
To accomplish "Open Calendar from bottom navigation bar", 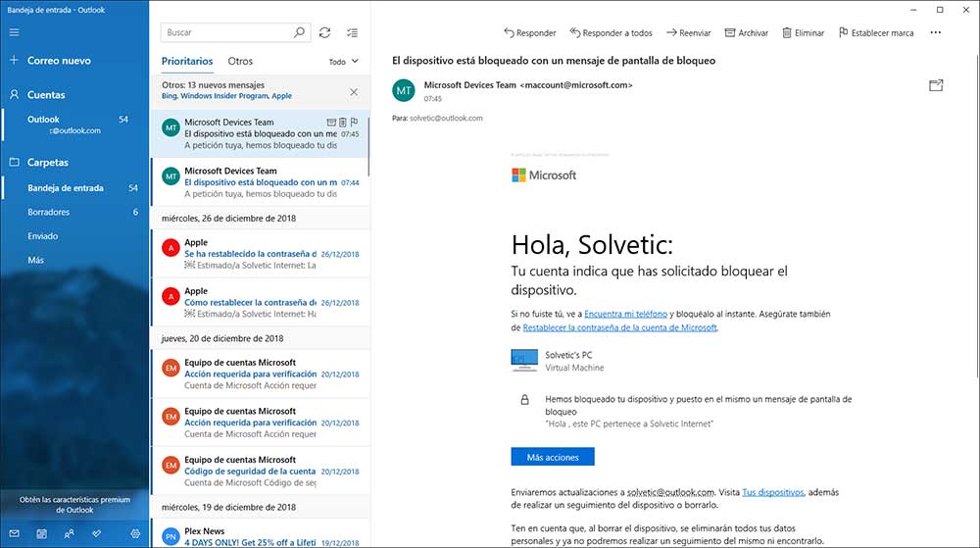I will [x=41, y=534].
